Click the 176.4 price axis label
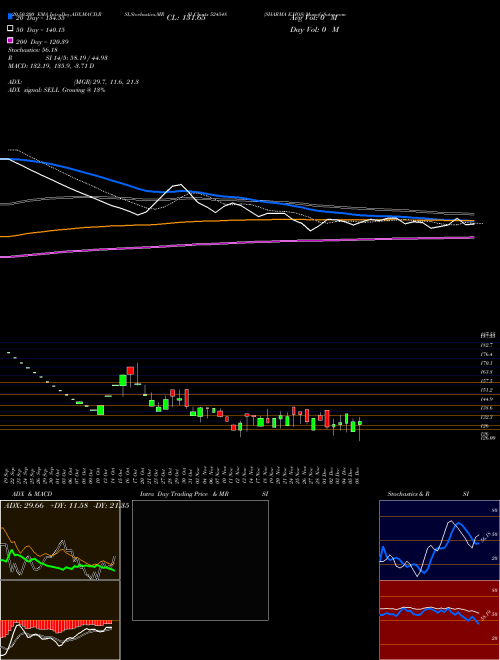 pyautogui.click(x=487, y=354)
